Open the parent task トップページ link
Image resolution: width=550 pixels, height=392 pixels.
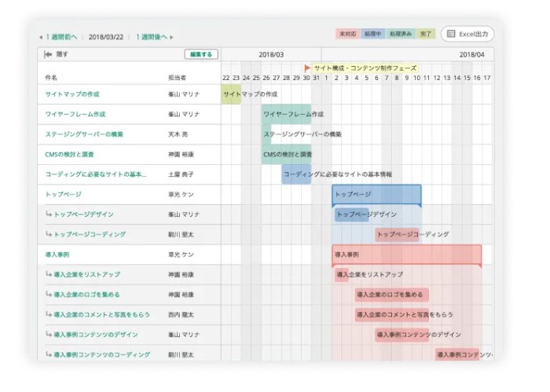(x=64, y=194)
